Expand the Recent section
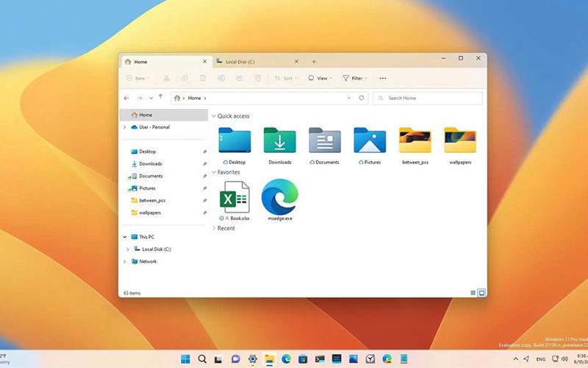 coord(214,228)
